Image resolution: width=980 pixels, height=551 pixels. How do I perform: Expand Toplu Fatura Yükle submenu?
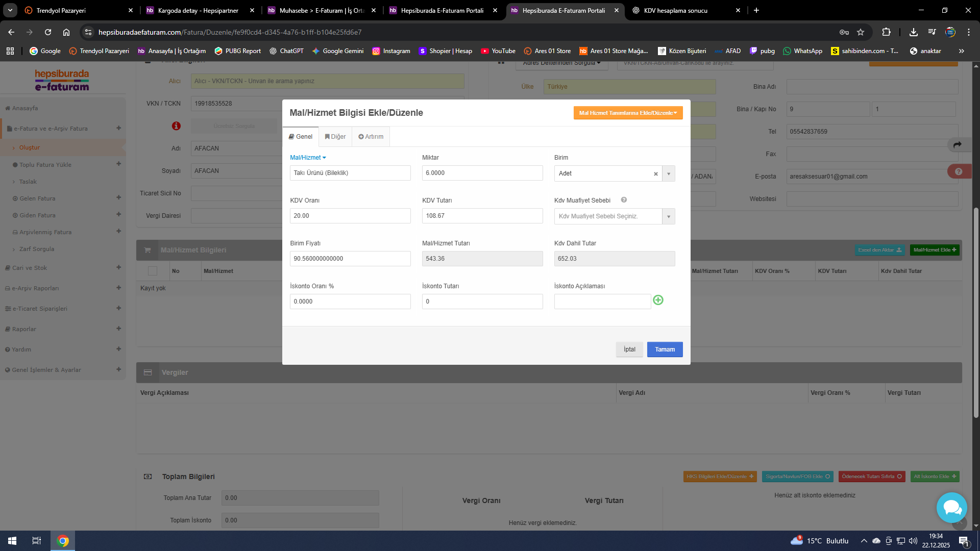(x=118, y=164)
